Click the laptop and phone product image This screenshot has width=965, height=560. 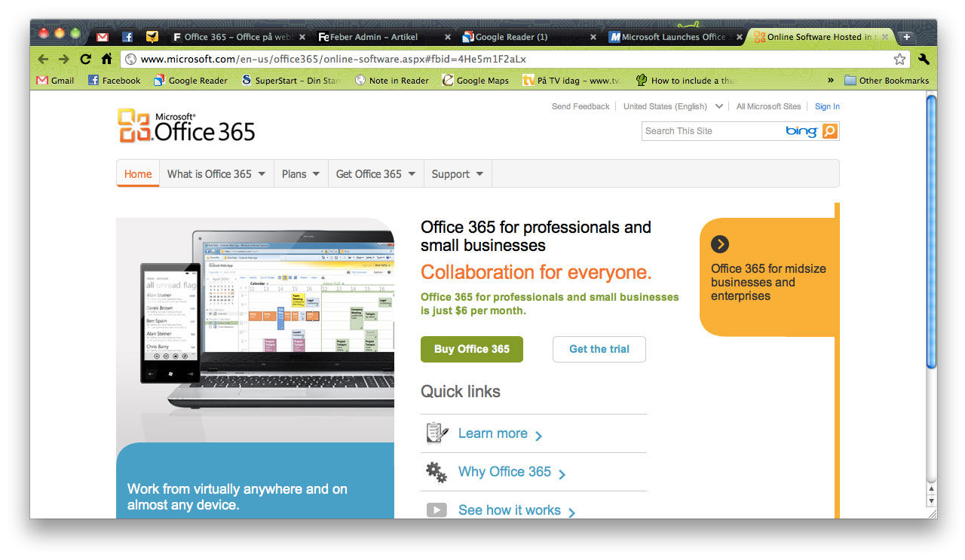click(x=256, y=330)
